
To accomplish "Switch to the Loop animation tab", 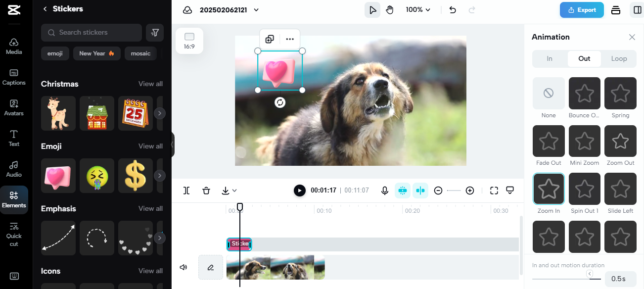I will pos(619,58).
